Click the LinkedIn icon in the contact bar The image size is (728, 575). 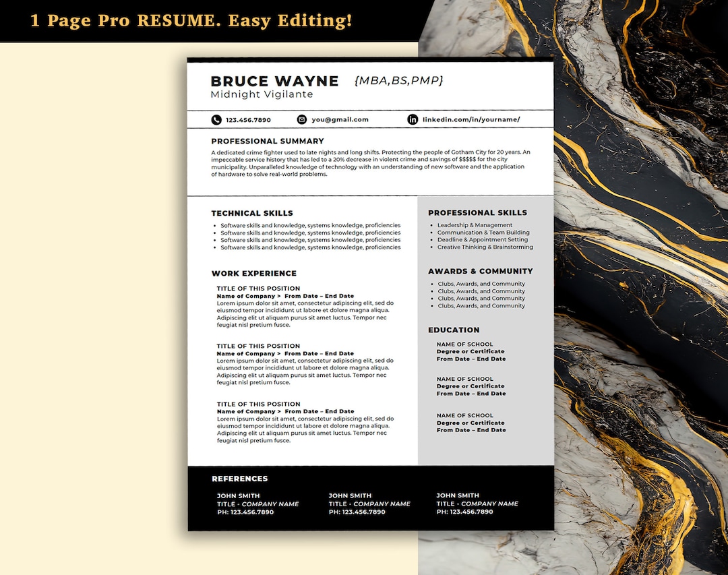413,119
